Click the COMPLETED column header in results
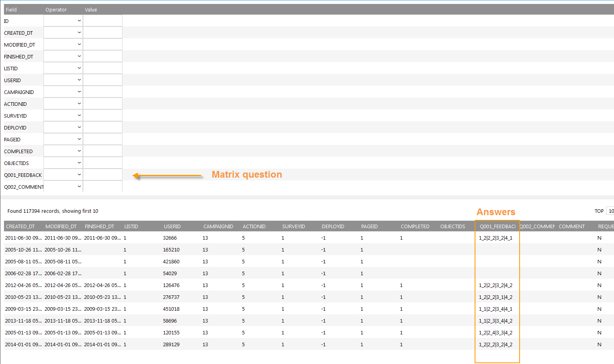This screenshot has width=614, height=364. click(x=415, y=227)
